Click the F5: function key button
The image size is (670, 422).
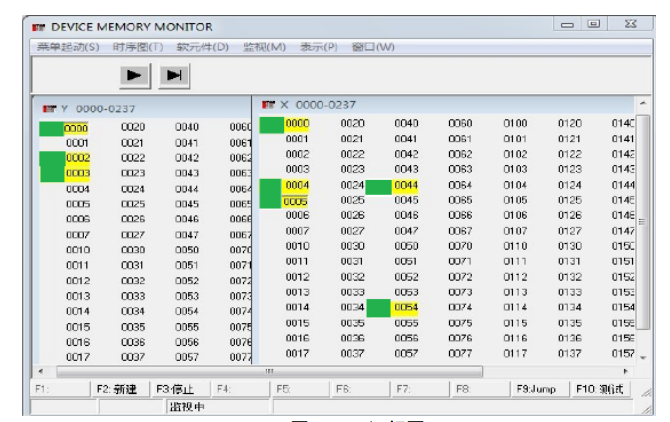tap(300, 389)
